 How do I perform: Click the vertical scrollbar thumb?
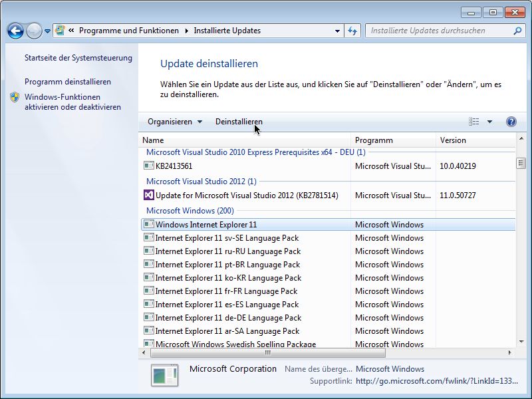click(x=521, y=163)
